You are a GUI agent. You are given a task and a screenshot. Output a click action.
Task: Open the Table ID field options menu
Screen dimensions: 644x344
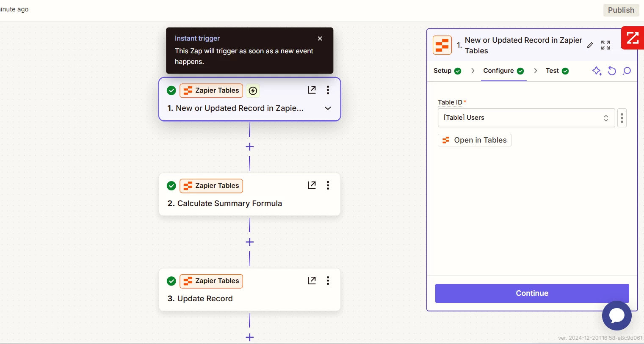[622, 118]
